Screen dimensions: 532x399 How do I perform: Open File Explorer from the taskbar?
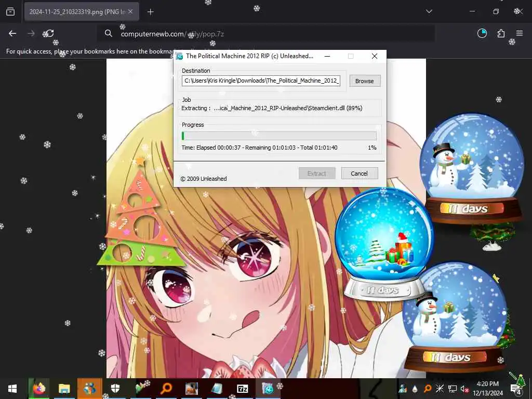(x=64, y=389)
